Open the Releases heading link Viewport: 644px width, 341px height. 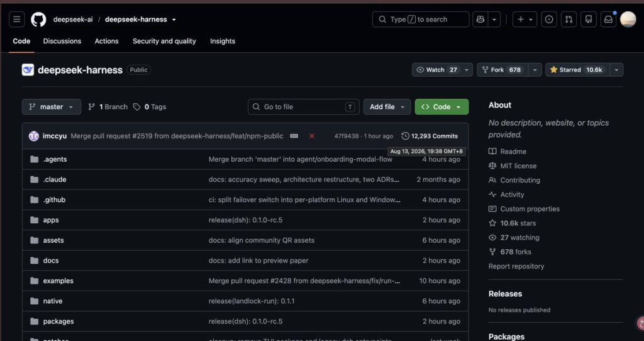point(505,294)
